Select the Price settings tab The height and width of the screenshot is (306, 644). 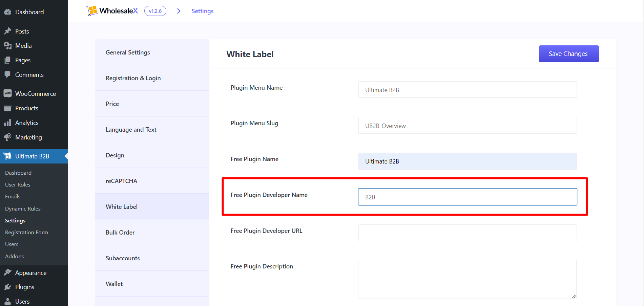tap(152, 104)
